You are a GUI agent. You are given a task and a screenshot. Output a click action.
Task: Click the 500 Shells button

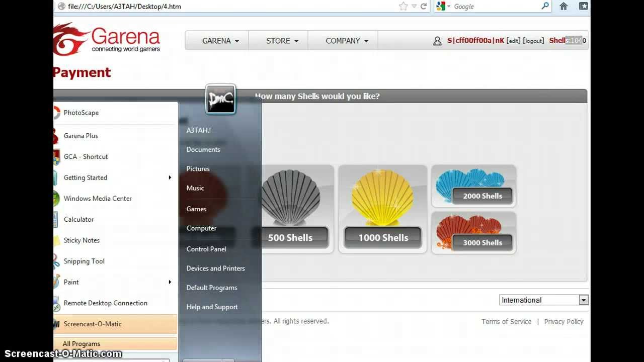(290, 238)
